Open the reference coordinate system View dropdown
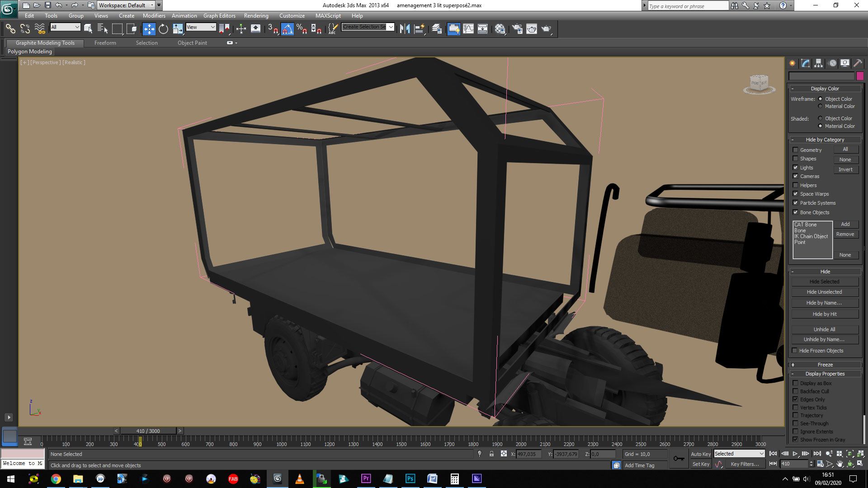The width and height of the screenshot is (868, 488). (x=201, y=27)
